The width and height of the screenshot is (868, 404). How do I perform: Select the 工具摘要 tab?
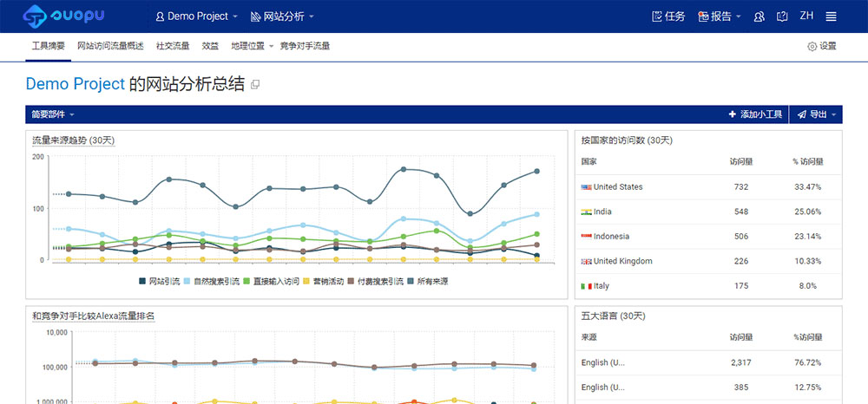49,47
